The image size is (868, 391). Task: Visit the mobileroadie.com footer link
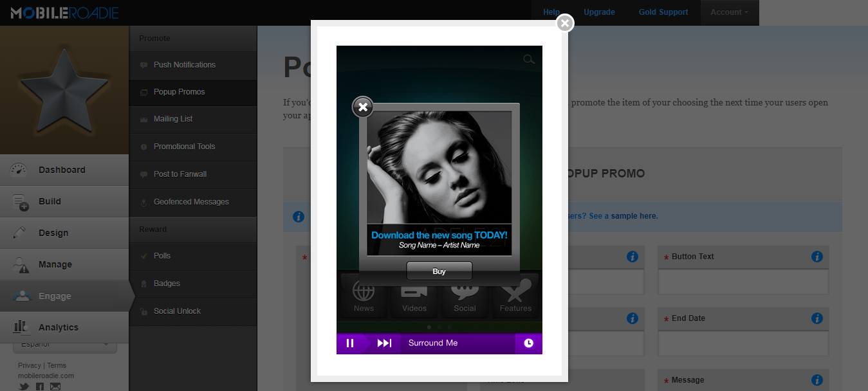tap(46, 376)
